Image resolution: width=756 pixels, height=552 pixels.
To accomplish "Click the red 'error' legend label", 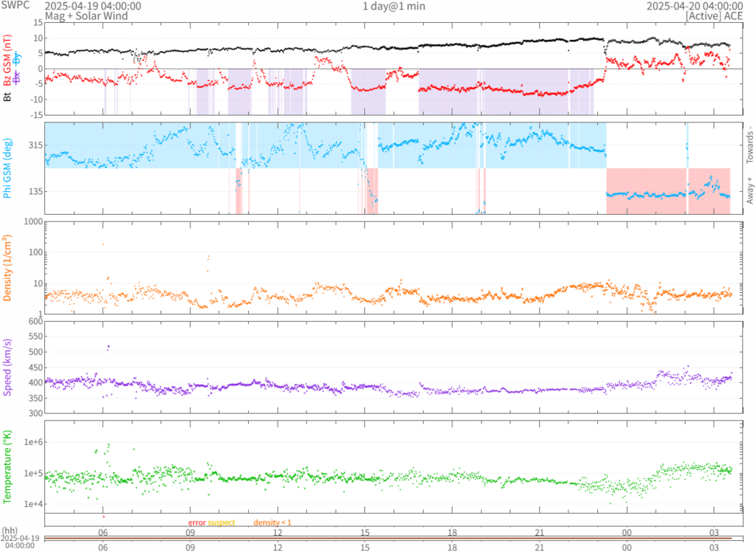I will tap(197, 522).
